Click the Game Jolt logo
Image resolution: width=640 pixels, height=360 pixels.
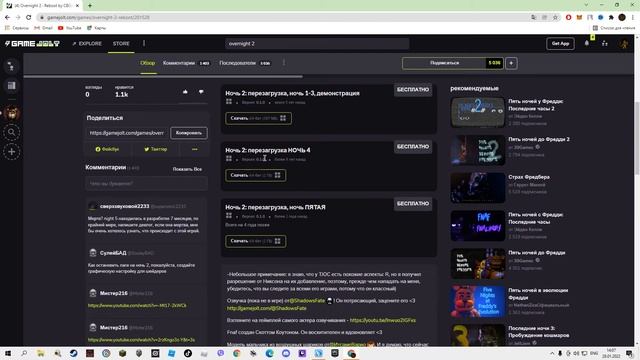(32, 43)
